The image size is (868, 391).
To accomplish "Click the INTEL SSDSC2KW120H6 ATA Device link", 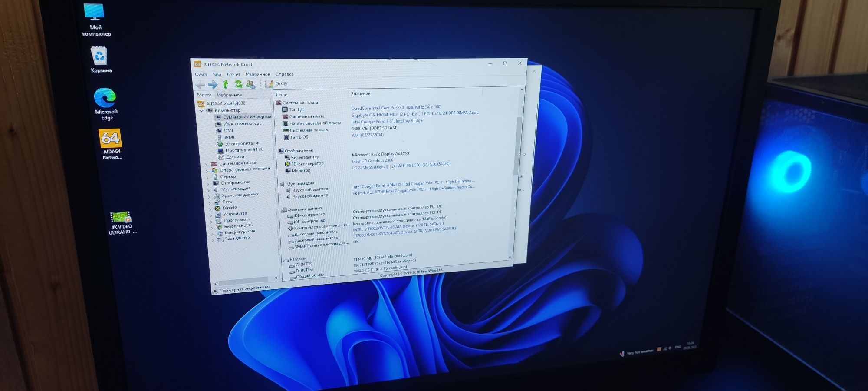I will 398,226.
